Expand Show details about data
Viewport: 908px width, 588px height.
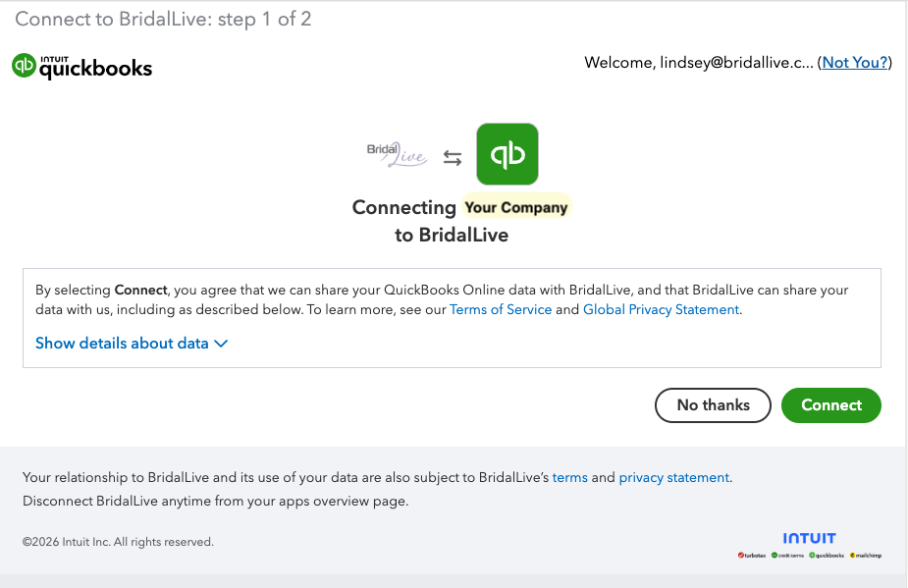pyautogui.click(x=122, y=344)
